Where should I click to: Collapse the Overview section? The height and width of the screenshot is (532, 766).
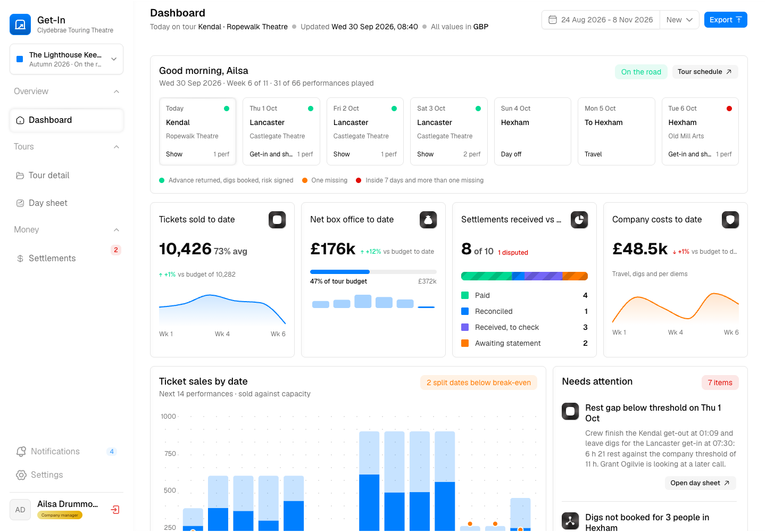point(116,92)
